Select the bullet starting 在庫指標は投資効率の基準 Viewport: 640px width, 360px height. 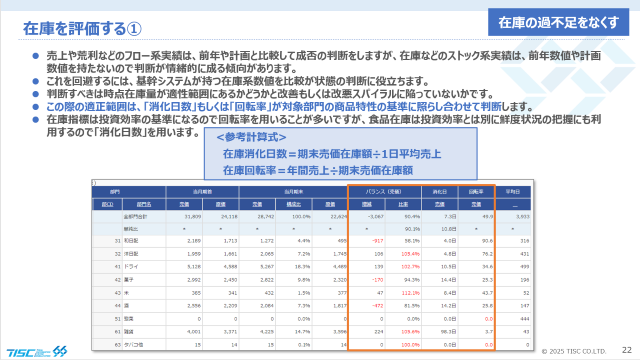(x=323, y=126)
